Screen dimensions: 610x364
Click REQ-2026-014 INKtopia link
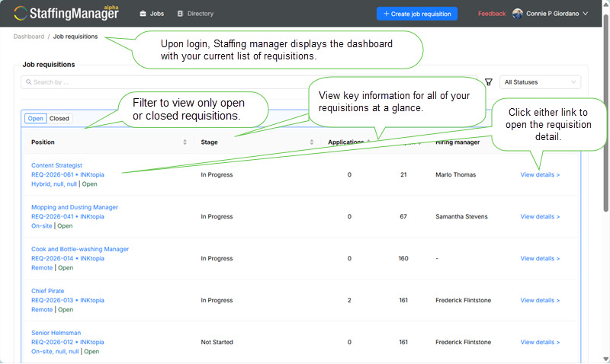point(68,259)
